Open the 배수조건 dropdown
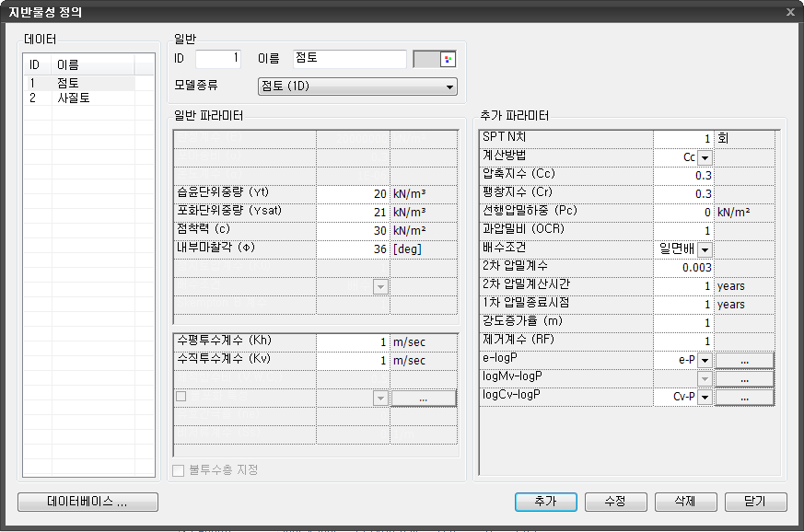 coord(705,249)
